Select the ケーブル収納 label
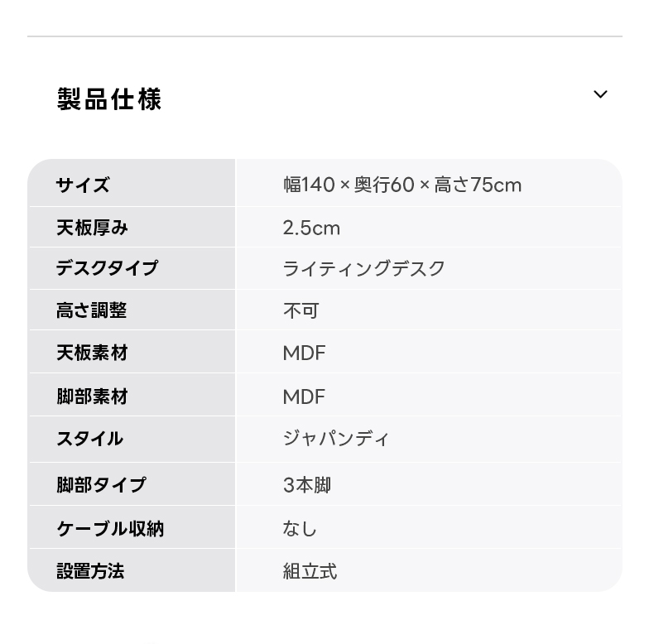654x644 pixels. 110,528
